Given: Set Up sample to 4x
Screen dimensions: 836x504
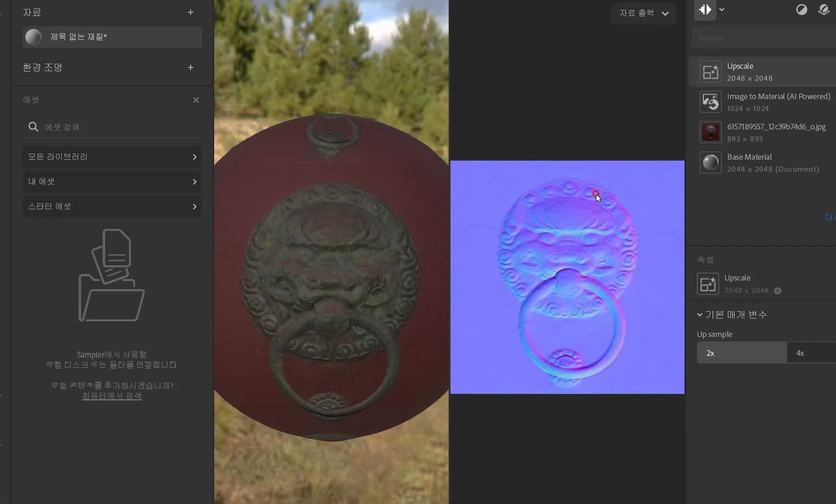Looking at the screenshot, I should click(x=811, y=353).
